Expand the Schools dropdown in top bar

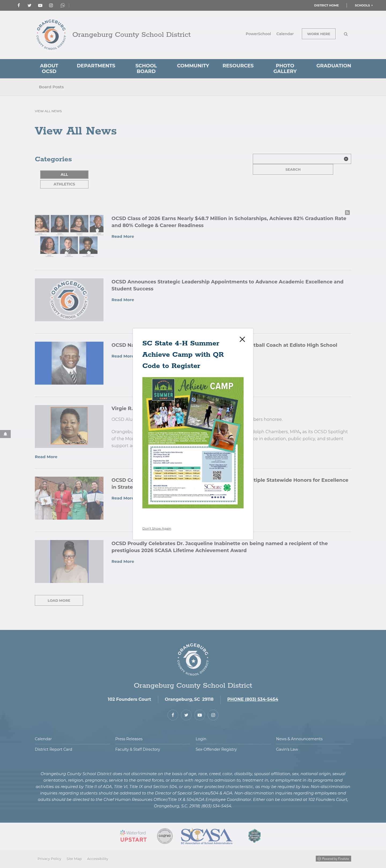tap(363, 5)
